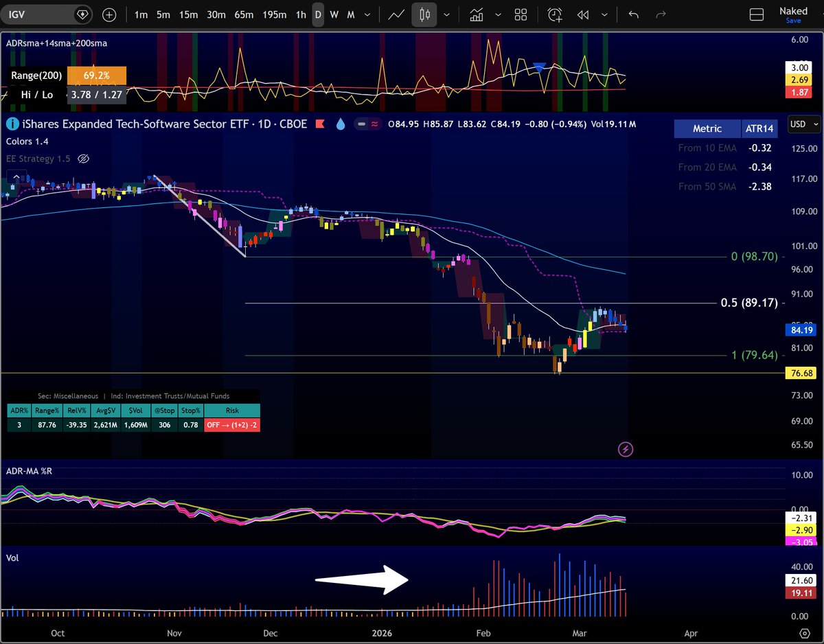The height and width of the screenshot is (644, 824).
Task: Click the Colors 1.4 indicator label
Action: pyautogui.click(x=29, y=141)
